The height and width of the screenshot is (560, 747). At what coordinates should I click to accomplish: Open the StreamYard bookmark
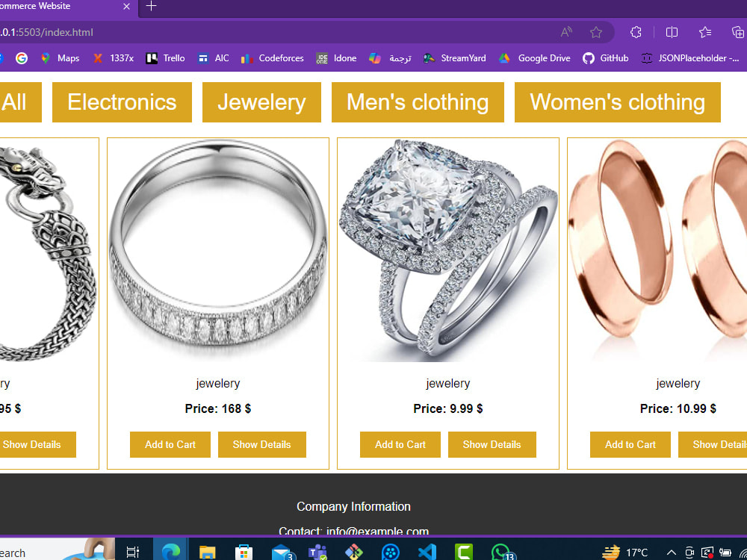(455, 58)
